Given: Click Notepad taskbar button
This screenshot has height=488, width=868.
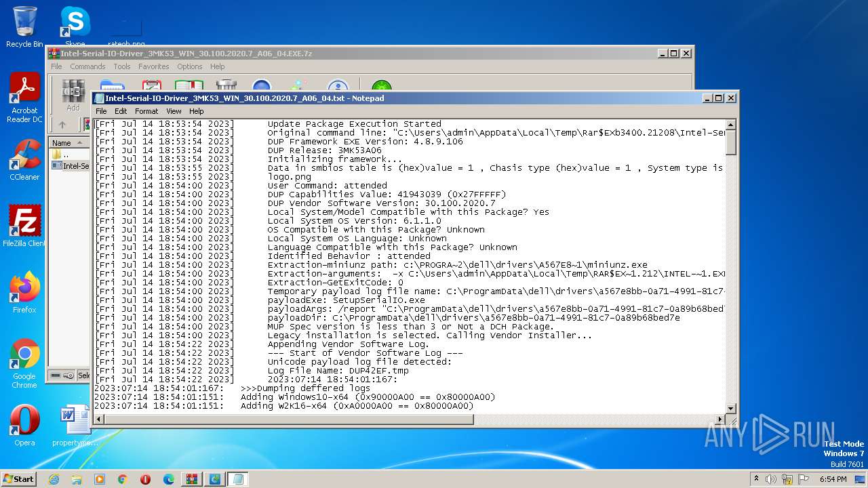Looking at the screenshot, I should pos(238,479).
